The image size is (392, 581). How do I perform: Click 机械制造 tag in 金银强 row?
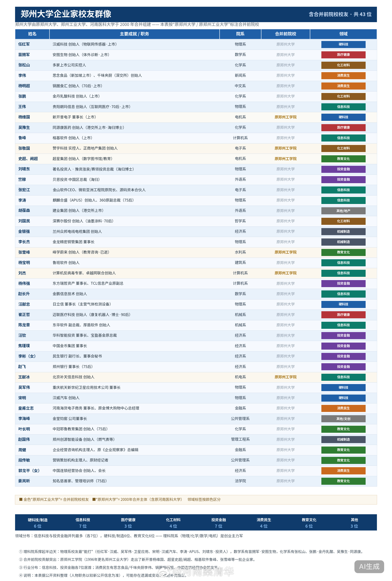(343, 232)
